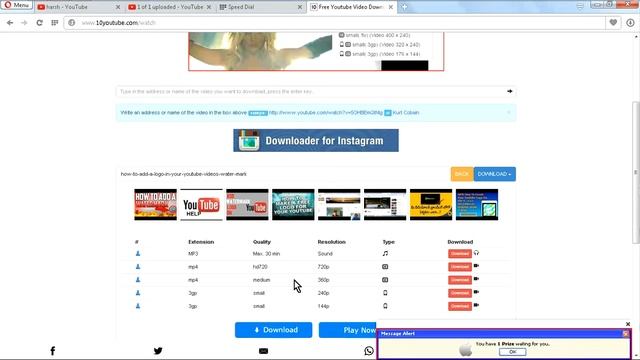Reload the current page

tap(39, 23)
